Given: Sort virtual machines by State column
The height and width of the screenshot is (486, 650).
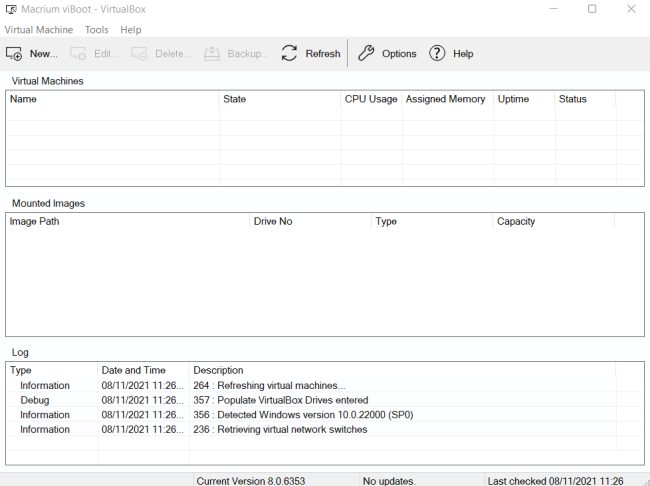Looking at the screenshot, I should point(280,99).
